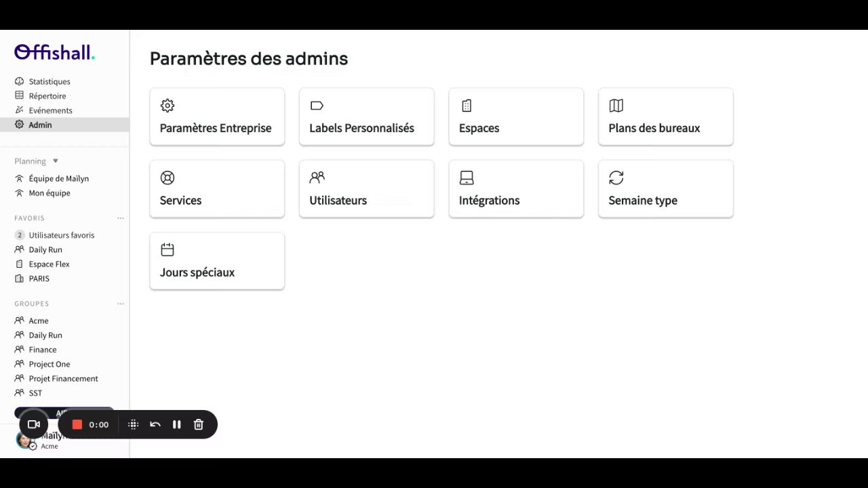868x488 pixels.
Task: Restart recording with the undo arrow
Action: coord(155,424)
